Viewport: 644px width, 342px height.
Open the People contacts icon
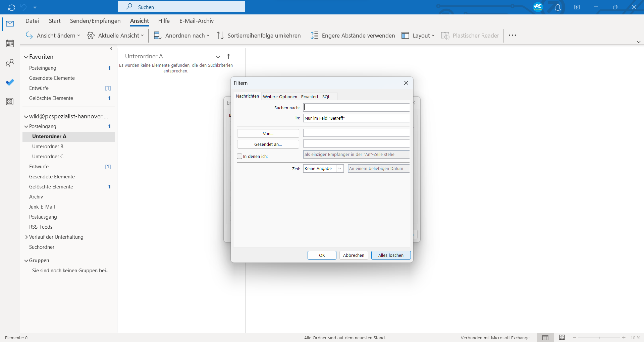click(10, 63)
